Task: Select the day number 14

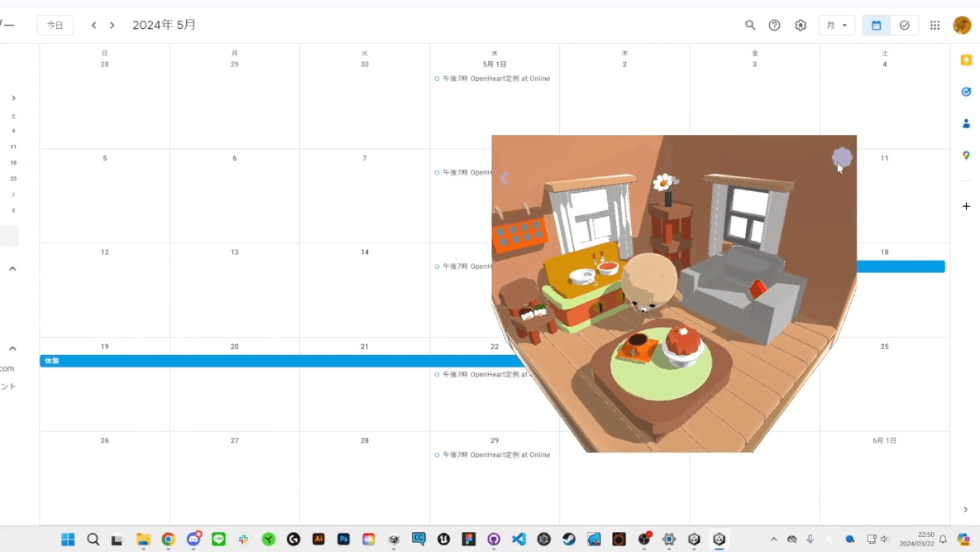Action: click(x=365, y=252)
